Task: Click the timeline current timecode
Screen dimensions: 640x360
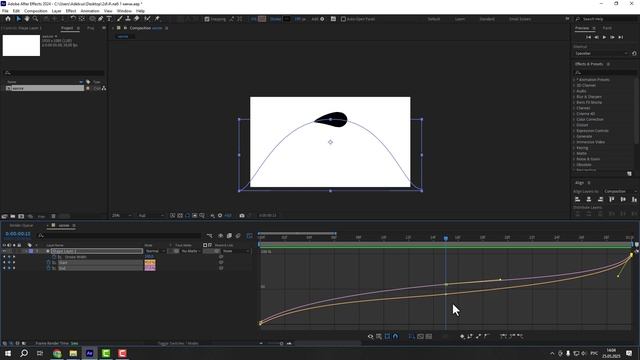Action: [x=18, y=234]
